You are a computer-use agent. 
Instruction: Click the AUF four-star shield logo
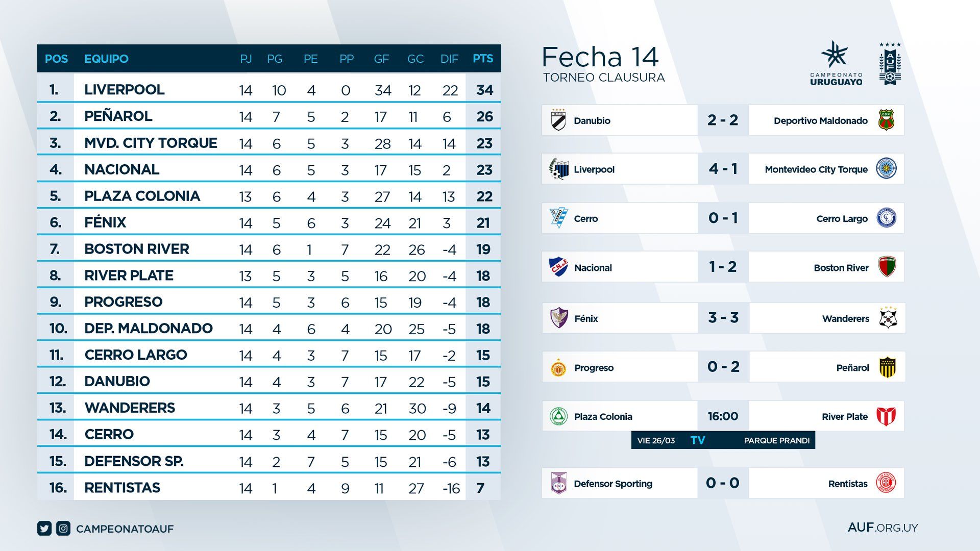pyautogui.click(x=890, y=64)
